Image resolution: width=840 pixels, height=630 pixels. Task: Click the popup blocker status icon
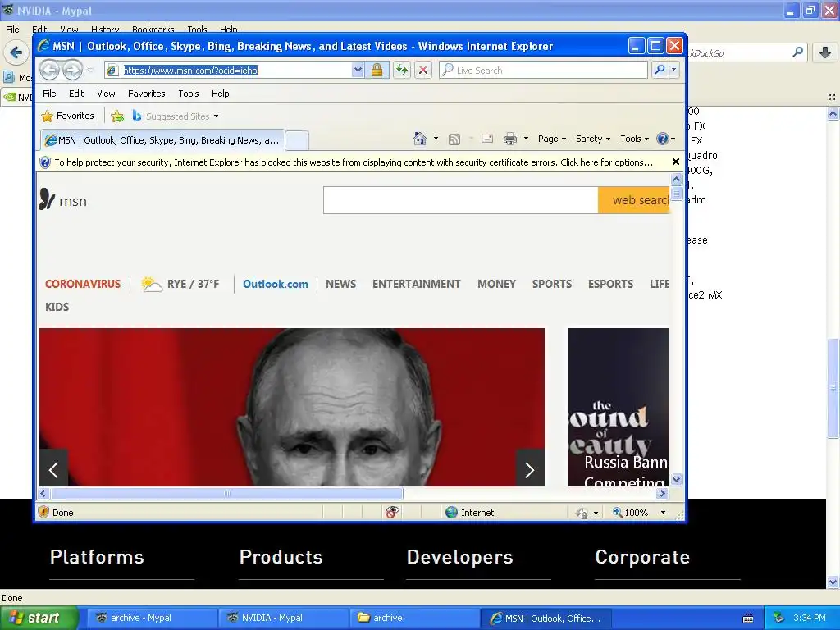click(392, 512)
